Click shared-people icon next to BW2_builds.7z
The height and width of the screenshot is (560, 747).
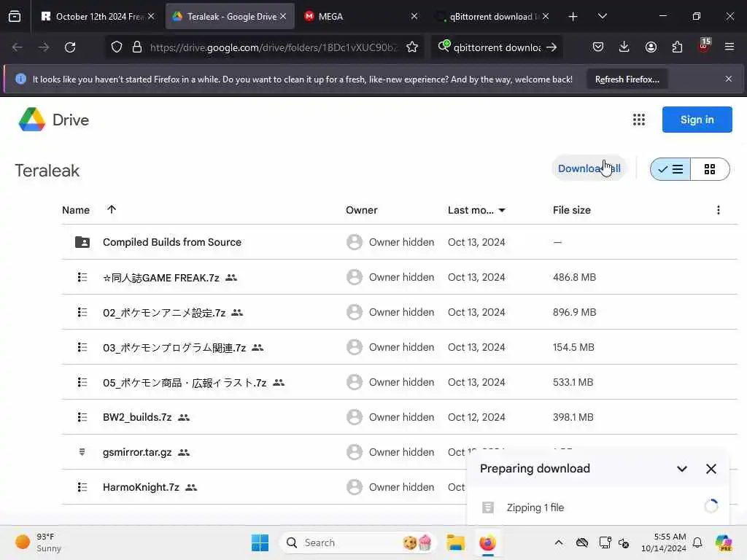(x=183, y=418)
